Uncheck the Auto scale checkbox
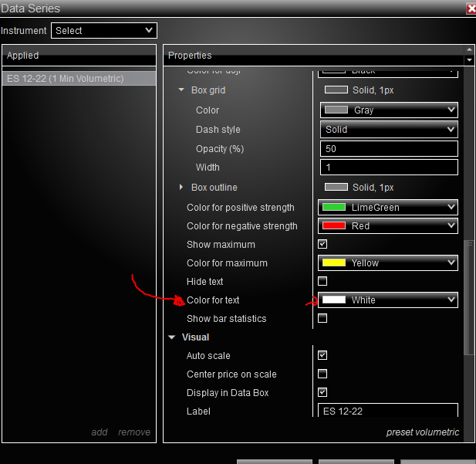The height and width of the screenshot is (464, 476). tap(322, 355)
